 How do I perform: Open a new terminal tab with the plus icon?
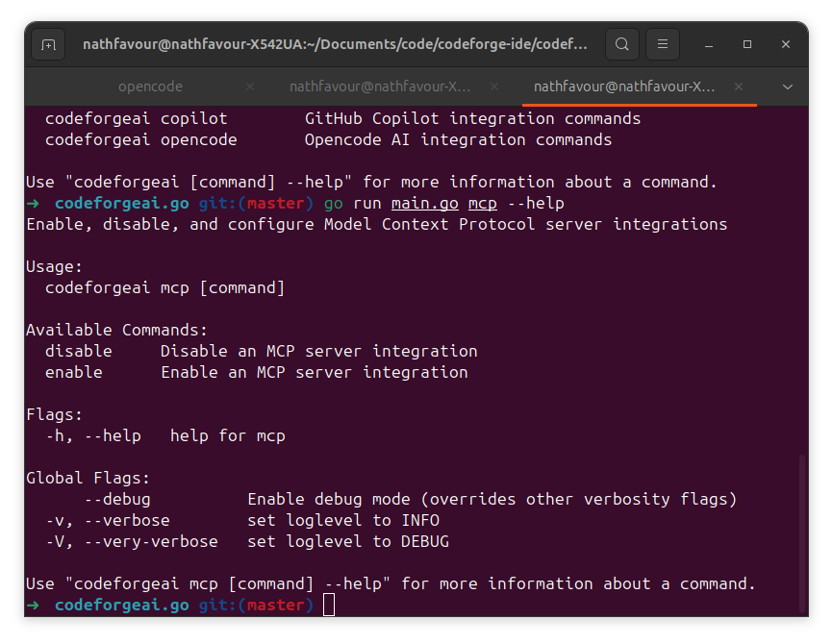click(x=48, y=44)
